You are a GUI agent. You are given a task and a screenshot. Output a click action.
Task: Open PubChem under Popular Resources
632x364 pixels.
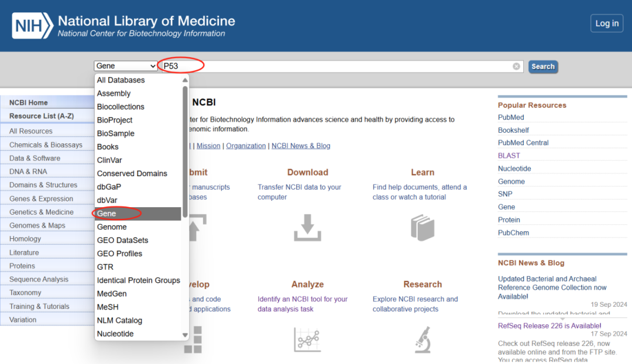[514, 232]
